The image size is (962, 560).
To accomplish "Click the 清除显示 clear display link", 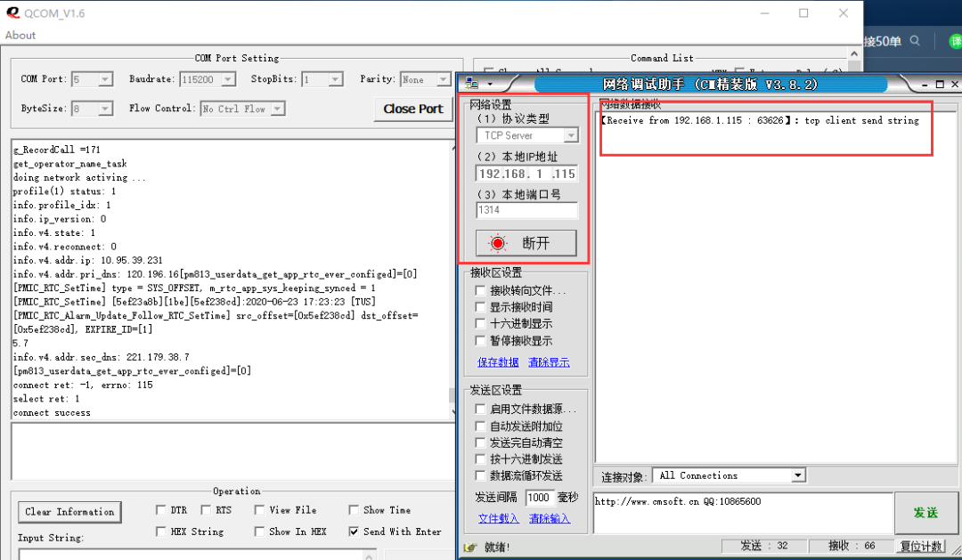I will click(549, 362).
